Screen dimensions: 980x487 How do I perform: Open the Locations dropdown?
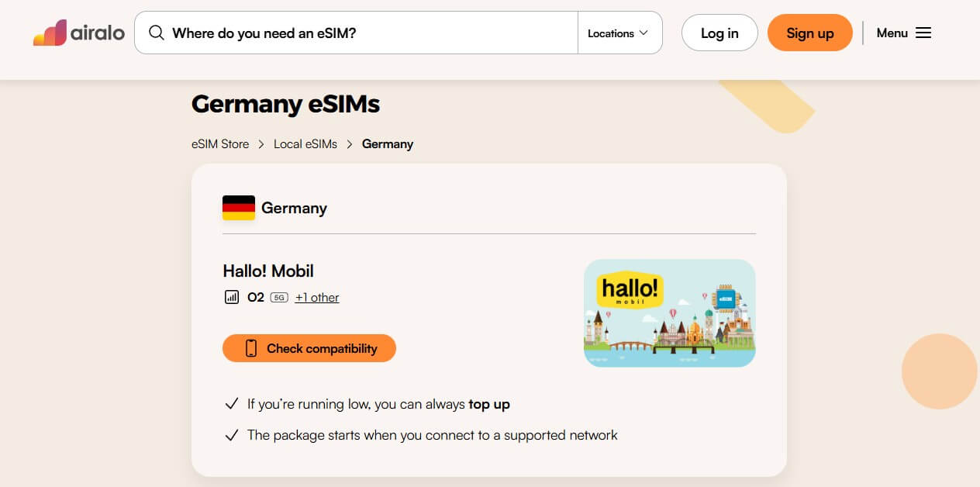[611, 33]
